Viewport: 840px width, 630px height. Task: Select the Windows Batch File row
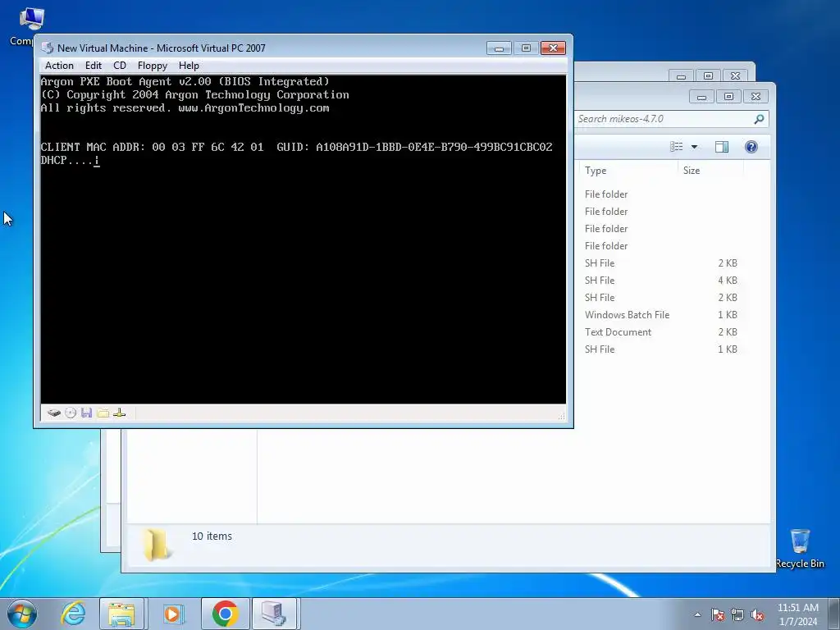661,315
